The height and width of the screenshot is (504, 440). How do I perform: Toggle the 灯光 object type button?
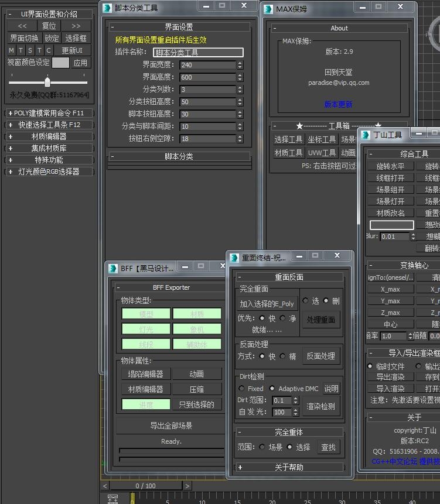[146, 329]
